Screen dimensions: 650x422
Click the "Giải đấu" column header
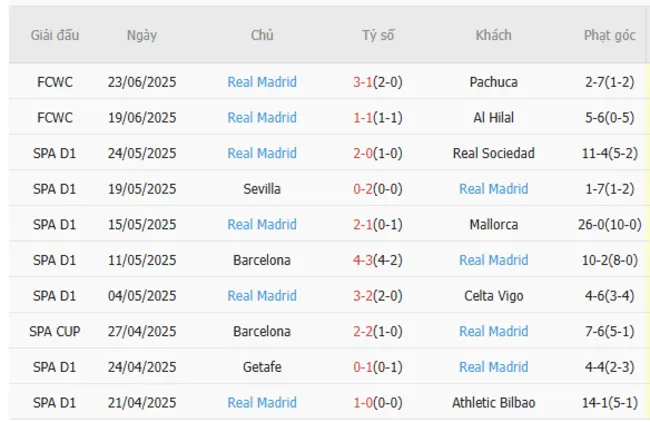coord(48,35)
